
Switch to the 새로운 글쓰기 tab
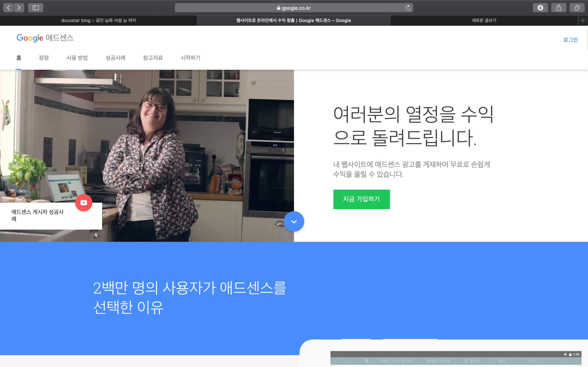(x=484, y=21)
